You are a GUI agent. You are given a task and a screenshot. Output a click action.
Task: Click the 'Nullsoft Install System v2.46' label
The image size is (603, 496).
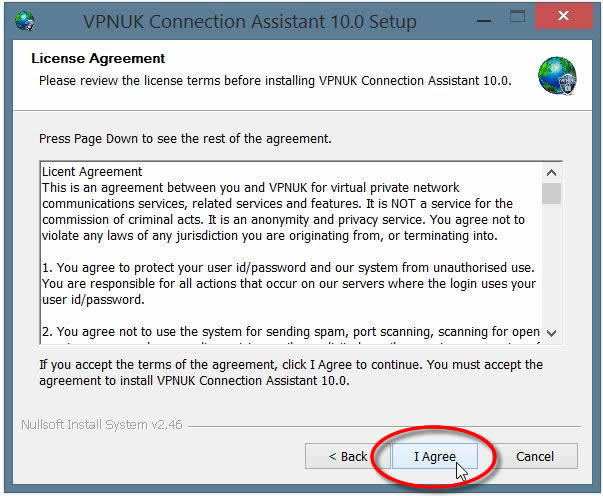click(102, 424)
